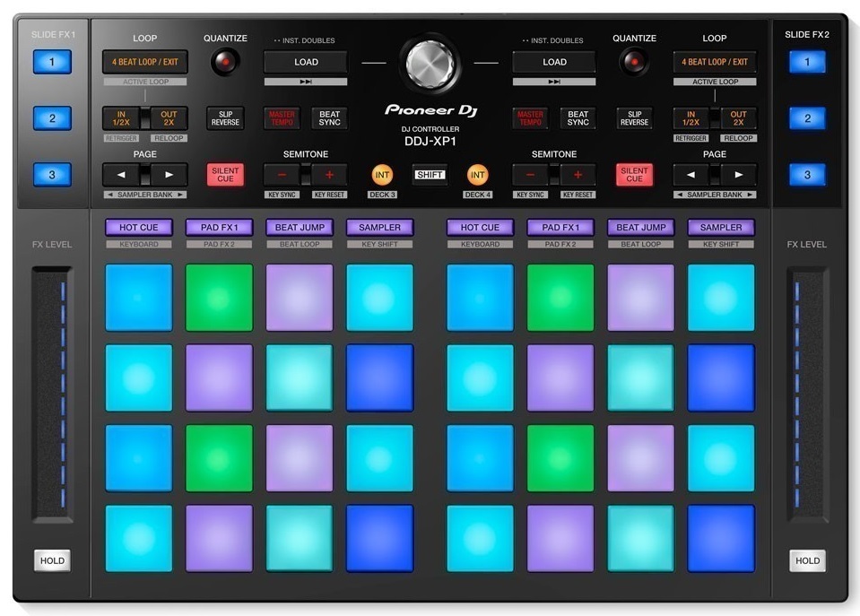Screen dimensions: 860x616
Task: Switch left deck pads to PAD FX1 mode
Action: 220,228
